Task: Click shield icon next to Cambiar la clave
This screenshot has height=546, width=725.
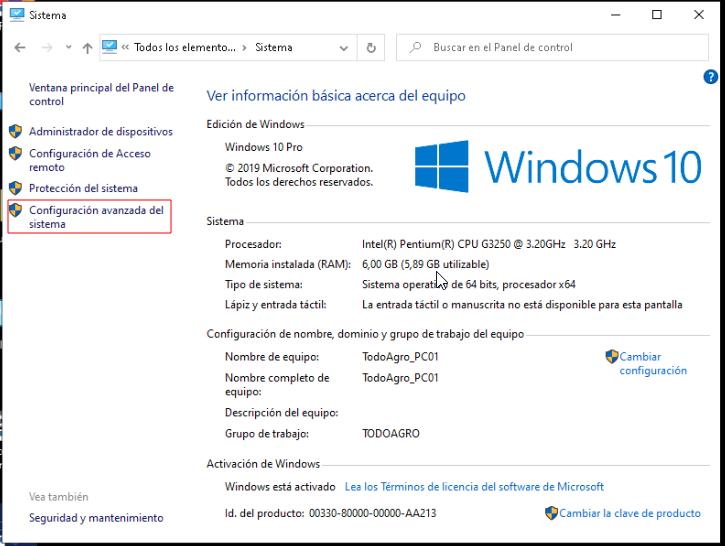Action: click(x=551, y=513)
